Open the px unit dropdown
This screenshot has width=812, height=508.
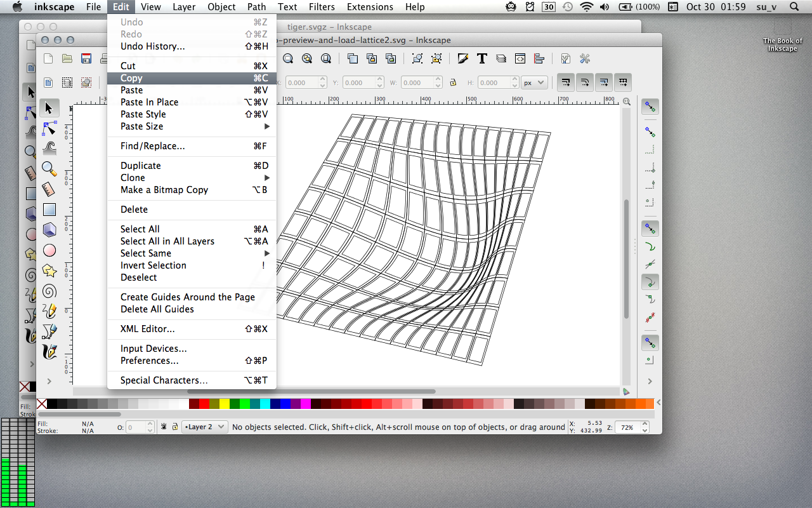pyautogui.click(x=534, y=82)
